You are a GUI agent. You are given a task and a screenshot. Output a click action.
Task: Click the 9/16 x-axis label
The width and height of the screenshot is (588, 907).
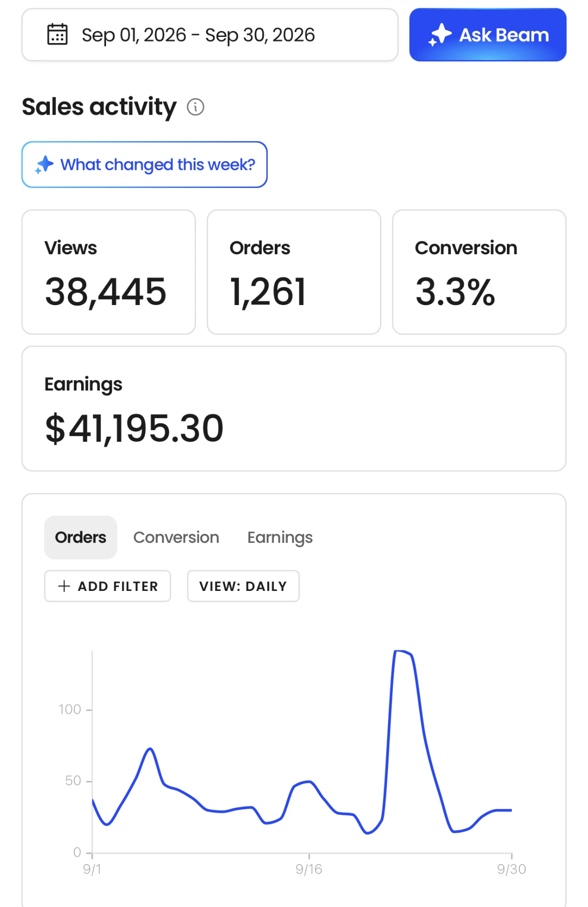[x=309, y=869]
